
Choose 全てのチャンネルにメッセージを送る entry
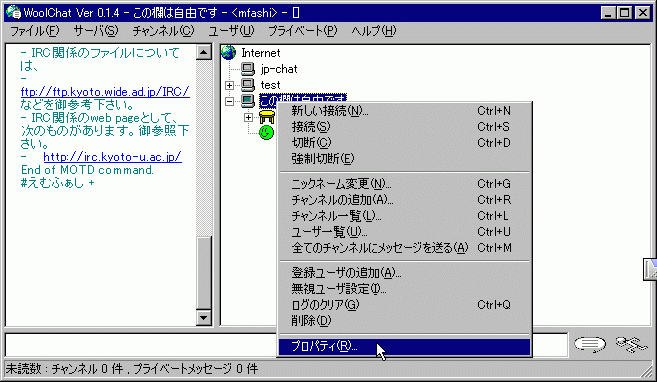pos(404,248)
